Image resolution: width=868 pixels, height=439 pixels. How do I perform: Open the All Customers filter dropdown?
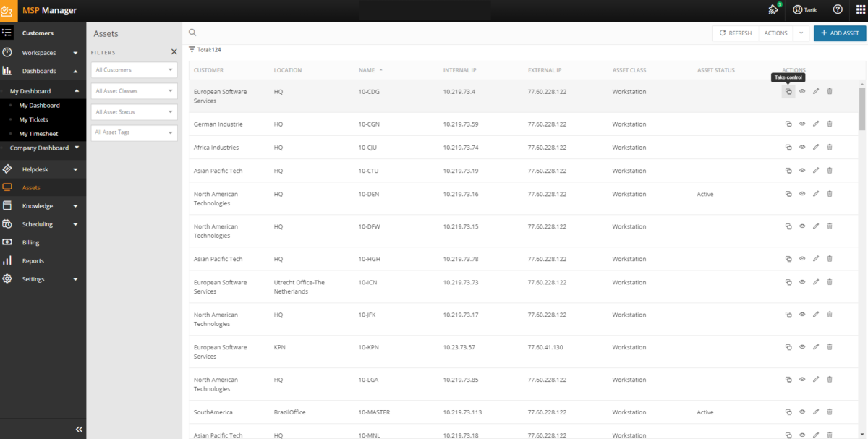tap(135, 70)
